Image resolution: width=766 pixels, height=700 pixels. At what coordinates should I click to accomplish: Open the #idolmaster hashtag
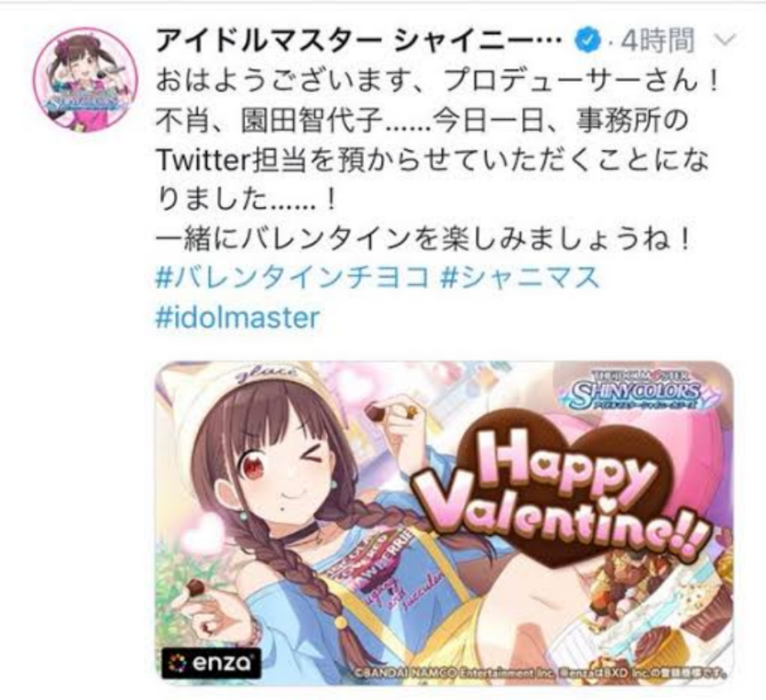coord(237,317)
